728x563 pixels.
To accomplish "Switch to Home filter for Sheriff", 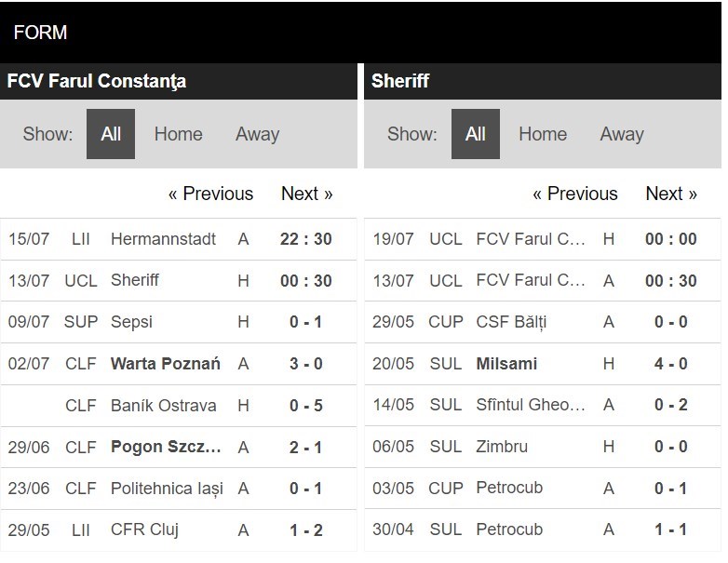I will tap(543, 134).
